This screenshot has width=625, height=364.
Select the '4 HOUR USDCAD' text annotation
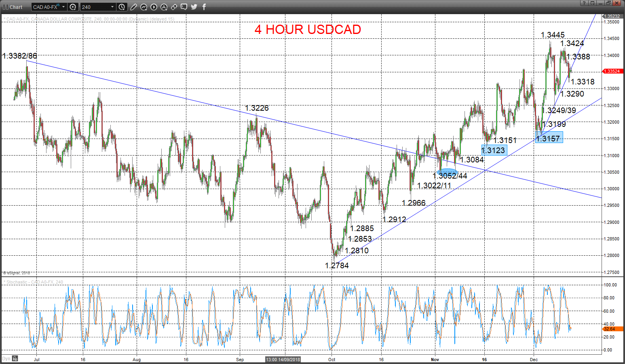coord(308,29)
